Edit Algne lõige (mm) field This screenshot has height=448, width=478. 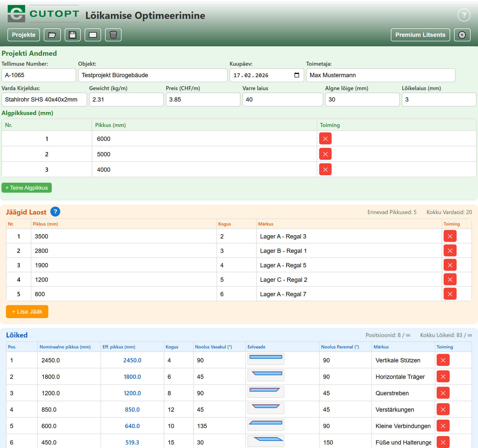(x=362, y=100)
